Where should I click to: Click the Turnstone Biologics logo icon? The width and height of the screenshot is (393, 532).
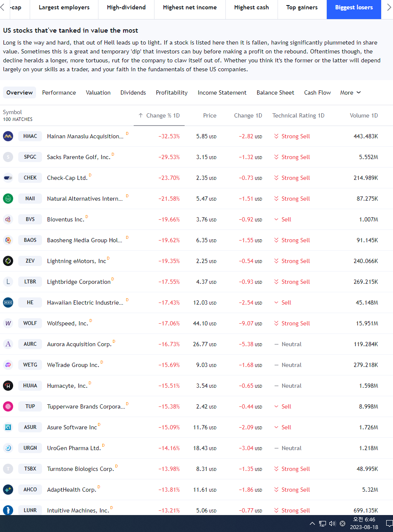click(x=8, y=469)
